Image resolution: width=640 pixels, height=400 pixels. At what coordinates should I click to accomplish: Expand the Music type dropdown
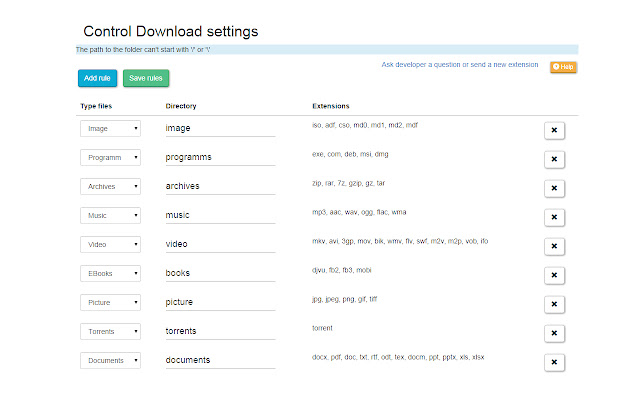[x=111, y=215]
